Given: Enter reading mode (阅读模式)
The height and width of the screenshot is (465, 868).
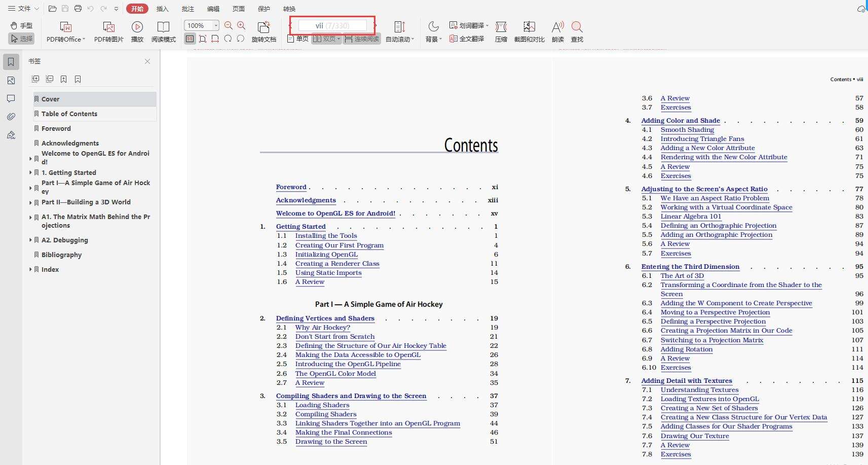Looking at the screenshot, I should click(x=163, y=31).
